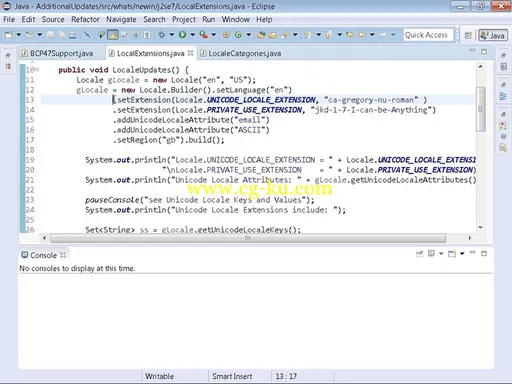512x384 pixels.
Task: Maximize the Console view
Action: [x=484, y=254]
